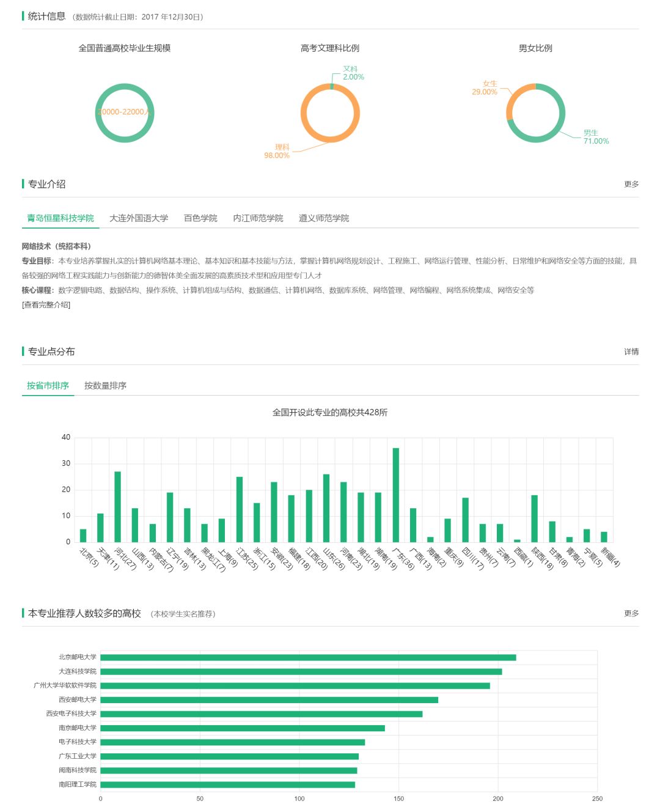The width and height of the screenshot is (660, 812).
Task: Click the 江苏(25) bar
Action: coord(239,509)
